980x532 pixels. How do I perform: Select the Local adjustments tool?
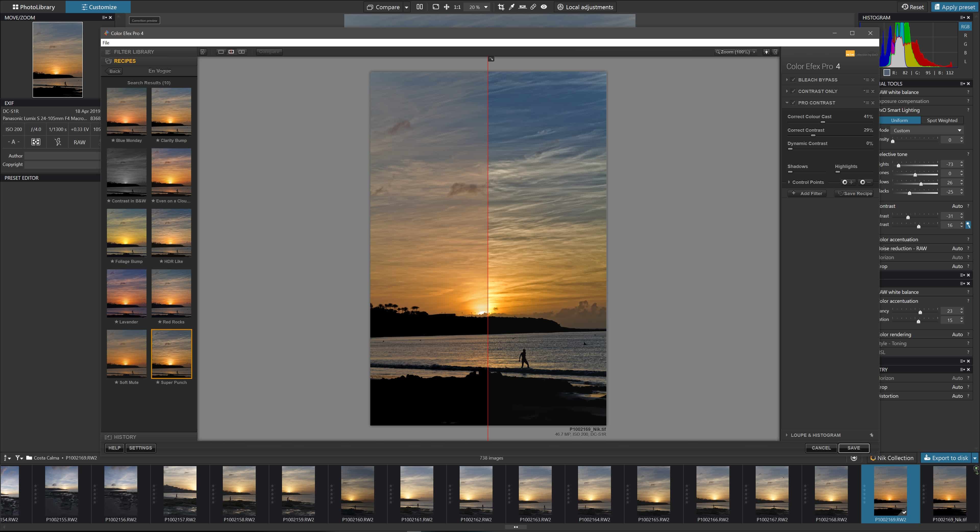pyautogui.click(x=585, y=7)
